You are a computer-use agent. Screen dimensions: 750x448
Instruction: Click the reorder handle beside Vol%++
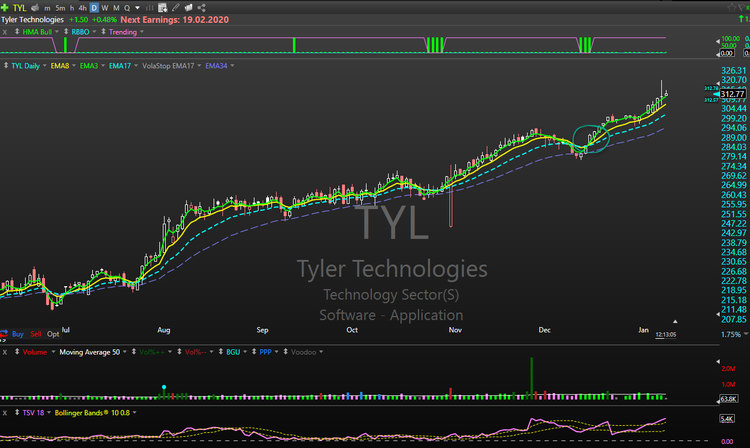coord(133,351)
